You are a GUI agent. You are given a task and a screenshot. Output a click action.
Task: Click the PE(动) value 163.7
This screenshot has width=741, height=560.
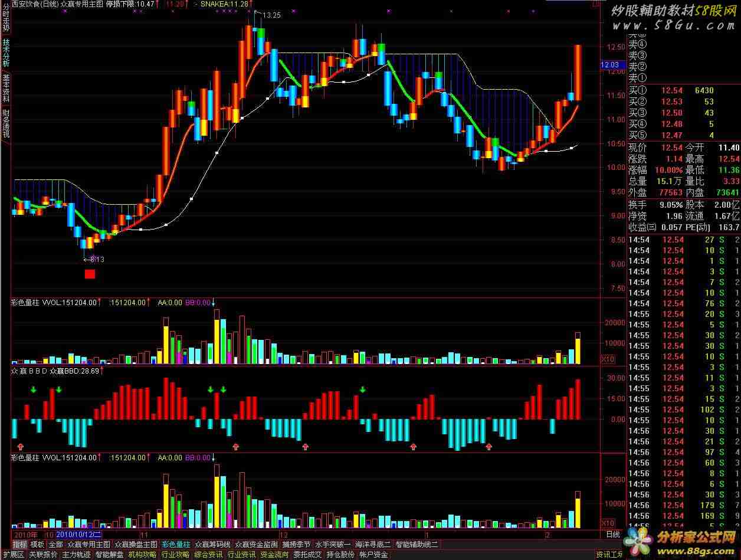click(x=729, y=227)
